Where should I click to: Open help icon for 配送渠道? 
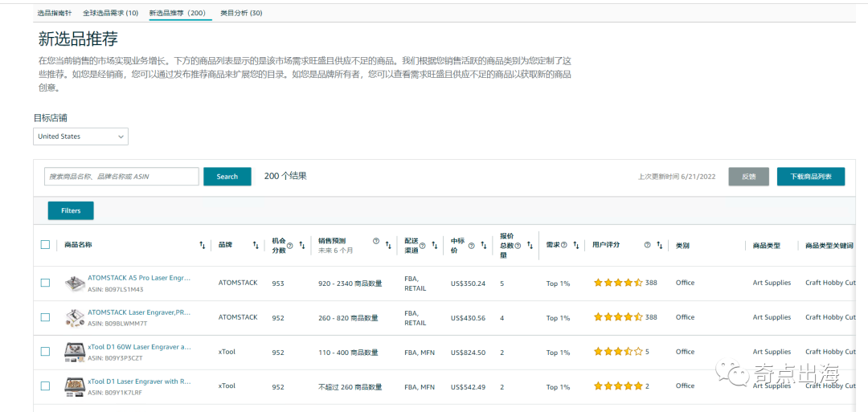pos(423,246)
